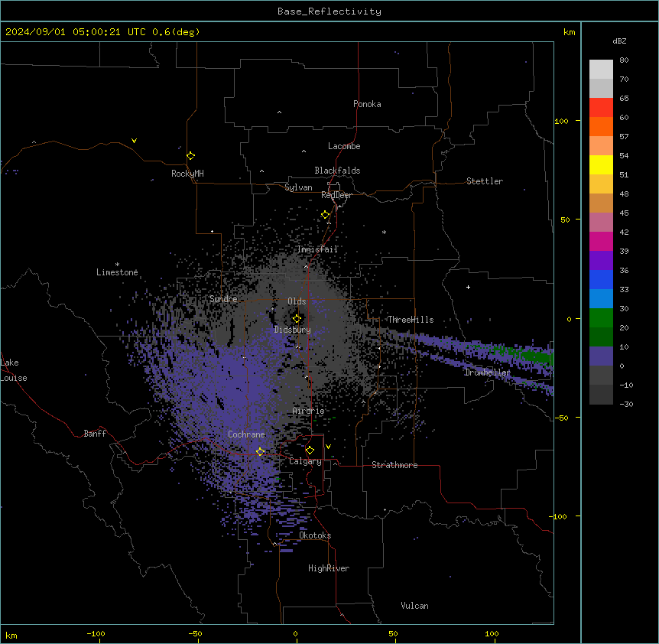Click the Vulcan label

(x=415, y=606)
